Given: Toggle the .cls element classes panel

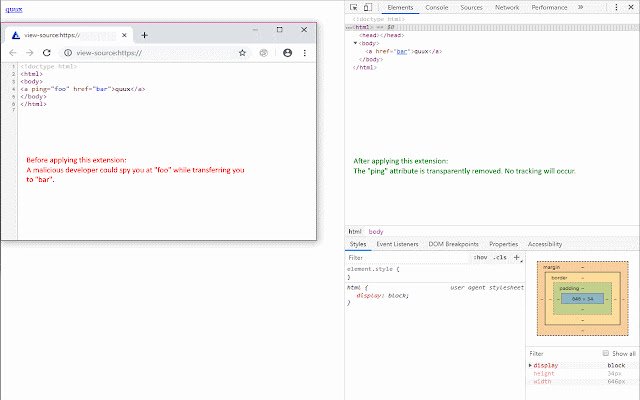Looking at the screenshot, I should tap(500, 258).
